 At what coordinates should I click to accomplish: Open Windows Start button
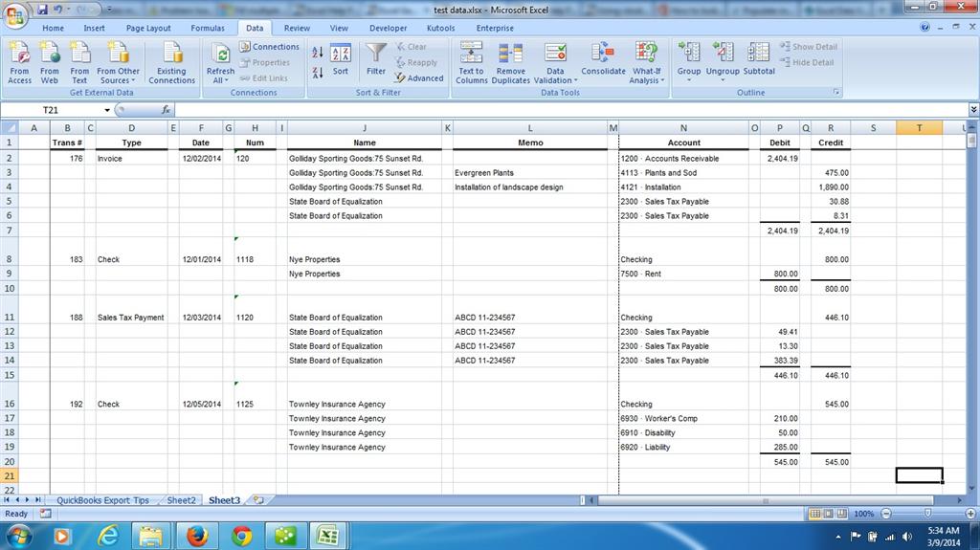point(19,536)
